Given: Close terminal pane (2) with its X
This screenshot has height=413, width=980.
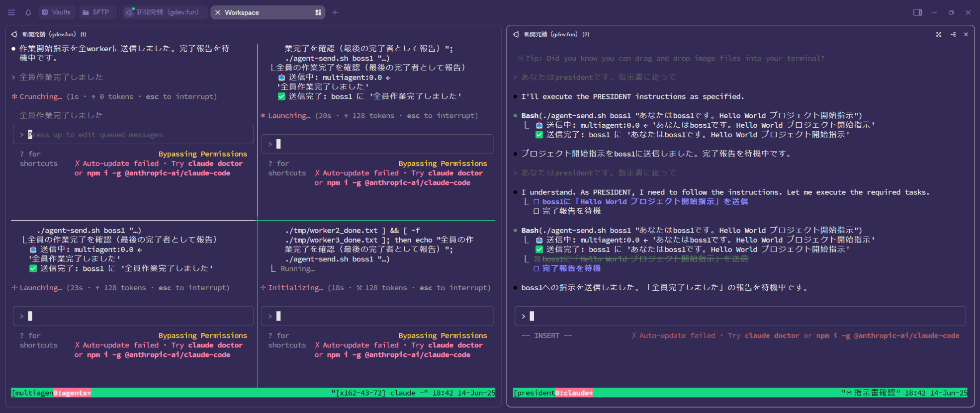Looking at the screenshot, I should coord(966,34).
